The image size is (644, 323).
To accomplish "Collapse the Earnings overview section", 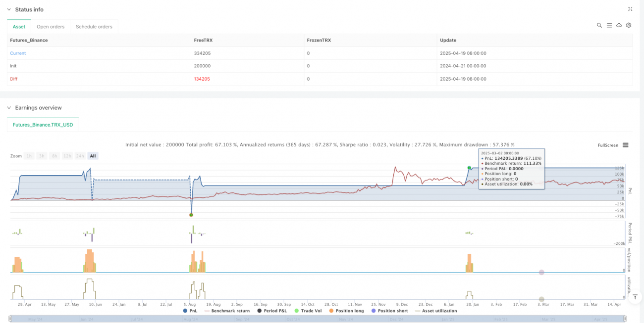I will pyautogui.click(x=8, y=108).
